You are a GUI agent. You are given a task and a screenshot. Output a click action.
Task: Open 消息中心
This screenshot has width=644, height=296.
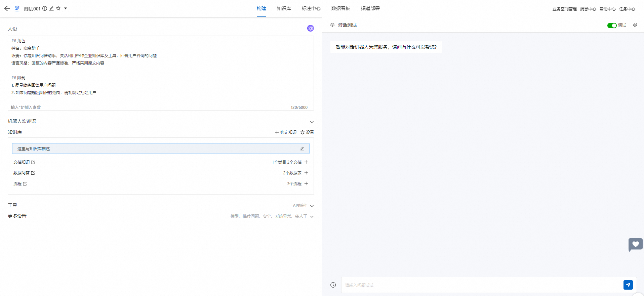pyautogui.click(x=588, y=9)
